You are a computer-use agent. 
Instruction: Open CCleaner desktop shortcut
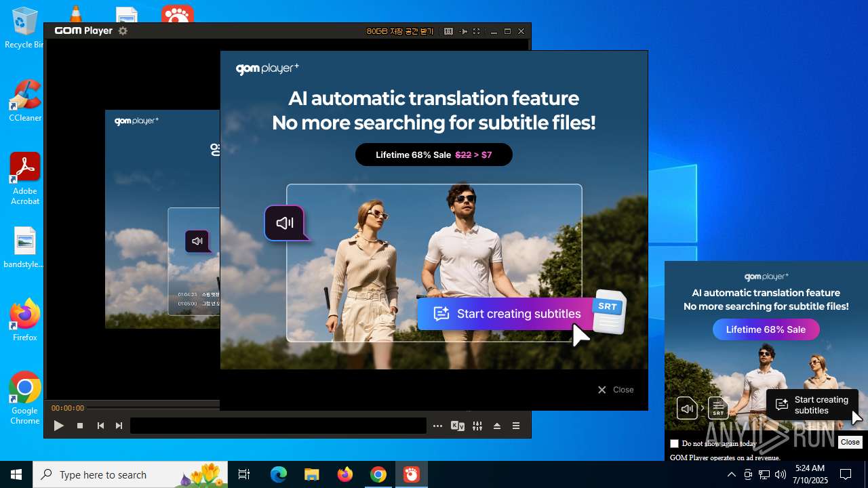[x=25, y=102]
